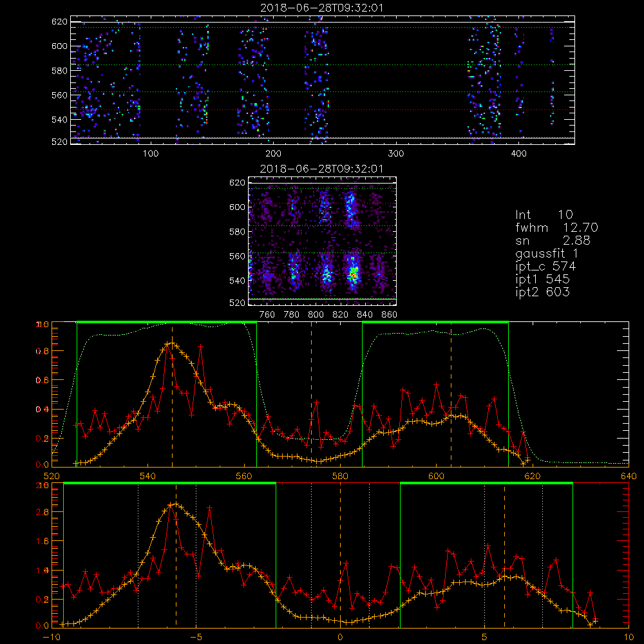Click the 5 label on the bottom plot axis

click(485, 637)
